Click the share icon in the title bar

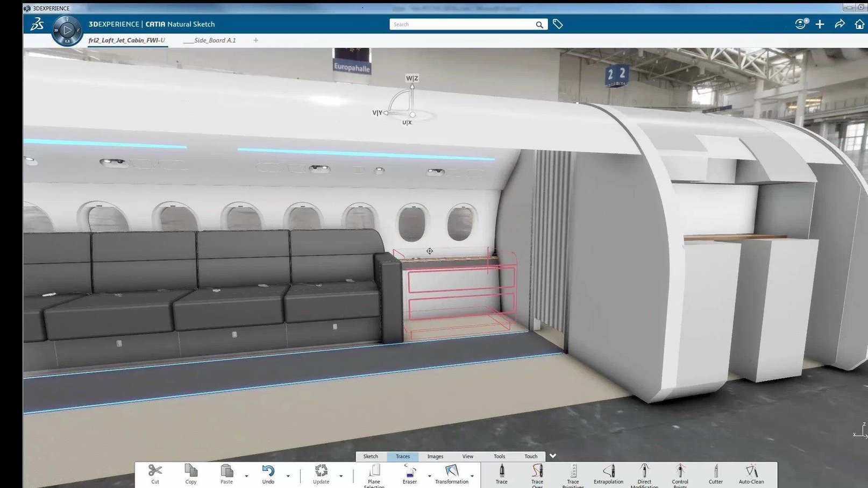point(839,24)
